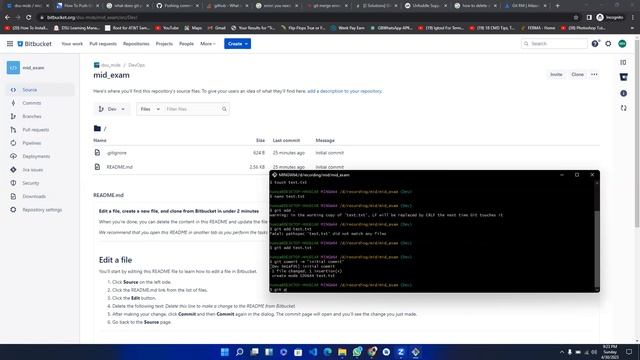Click the Filter files input
This screenshot has width=640, height=360.
click(192, 109)
